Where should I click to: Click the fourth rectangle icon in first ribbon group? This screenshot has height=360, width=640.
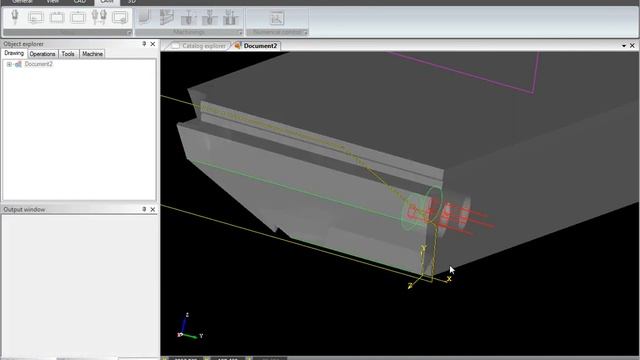point(78,18)
